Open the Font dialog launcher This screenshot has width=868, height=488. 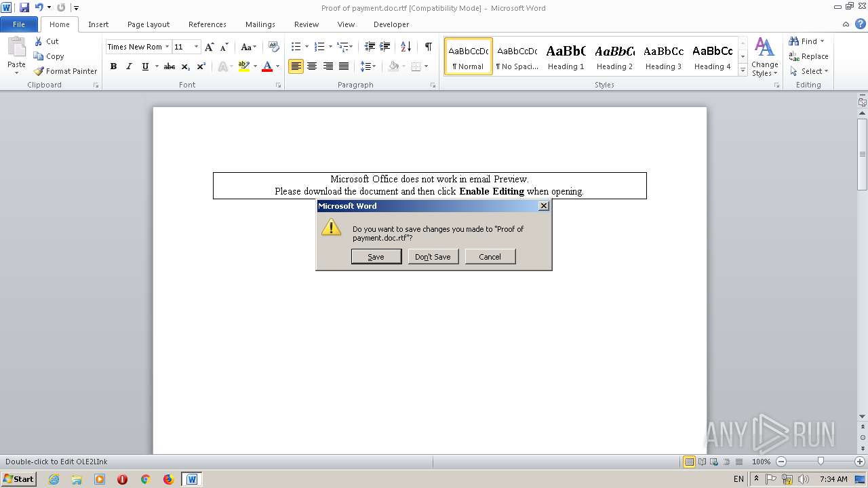click(278, 85)
